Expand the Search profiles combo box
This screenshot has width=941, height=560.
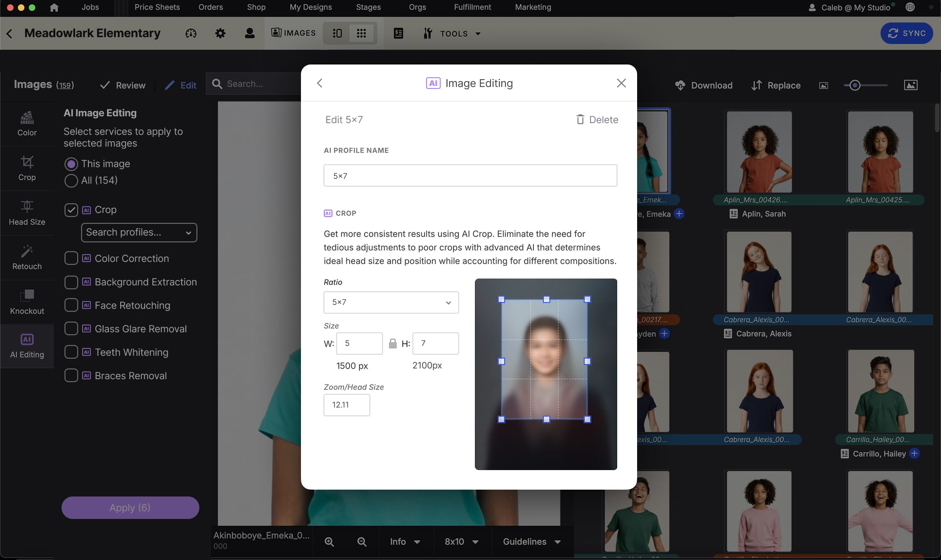click(139, 233)
